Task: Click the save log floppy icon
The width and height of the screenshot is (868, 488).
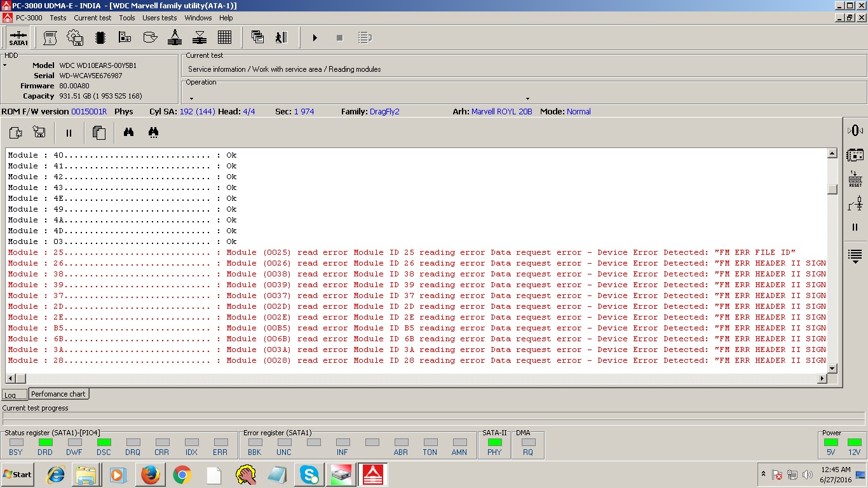Action: [39, 133]
